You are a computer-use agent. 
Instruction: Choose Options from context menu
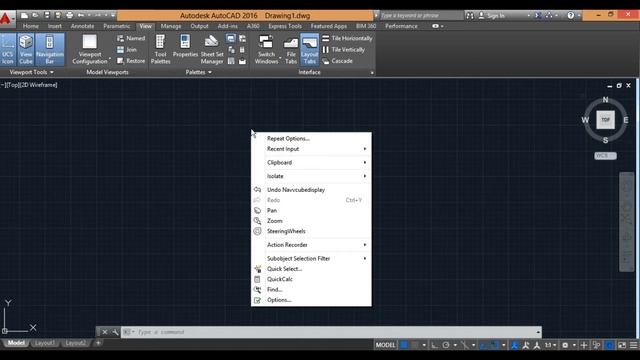tap(311, 300)
